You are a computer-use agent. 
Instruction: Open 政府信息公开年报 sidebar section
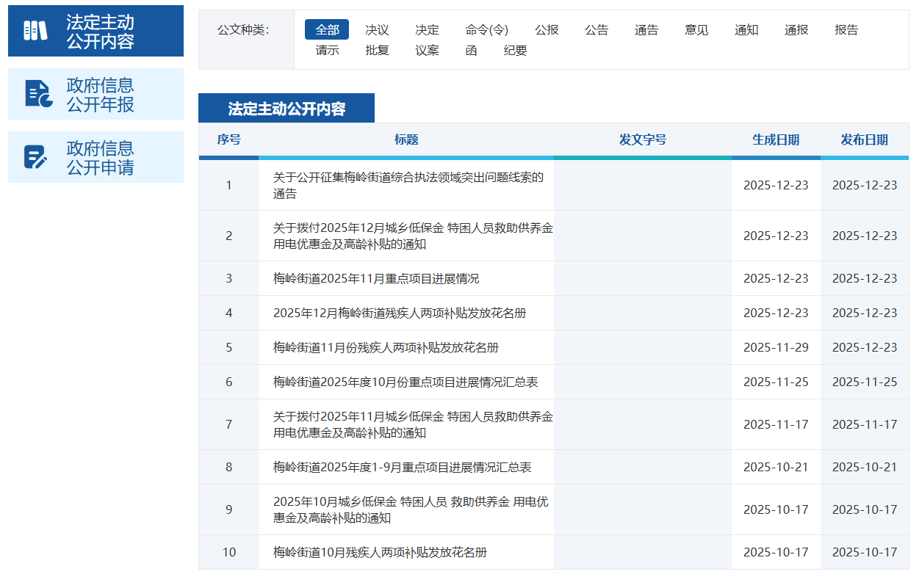[x=100, y=95]
